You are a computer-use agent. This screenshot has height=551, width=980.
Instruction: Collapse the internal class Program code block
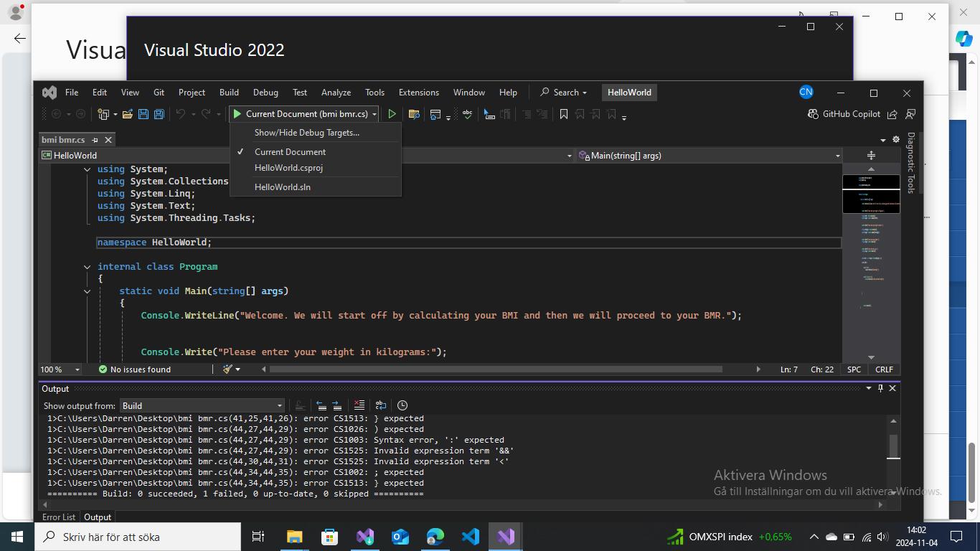pyautogui.click(x=88, y=267)
